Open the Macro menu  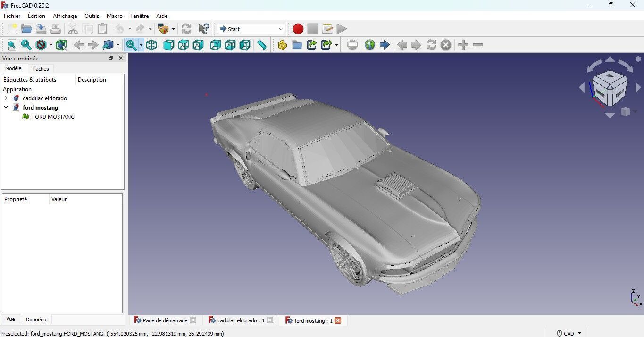coord(115,16)
